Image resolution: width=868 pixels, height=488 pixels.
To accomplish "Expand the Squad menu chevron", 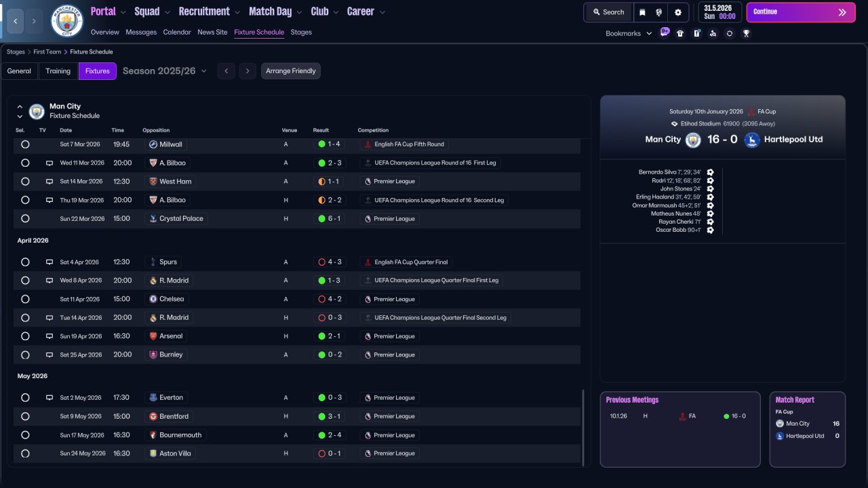I will coord(167,12).
